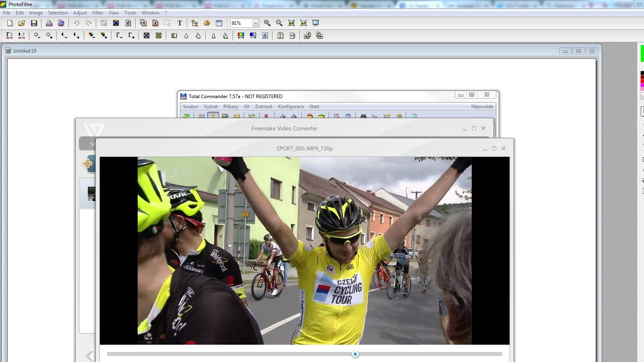Open Konfigurace menu in Total Commander
Screen dimensions: 644x362
point(291,107)
